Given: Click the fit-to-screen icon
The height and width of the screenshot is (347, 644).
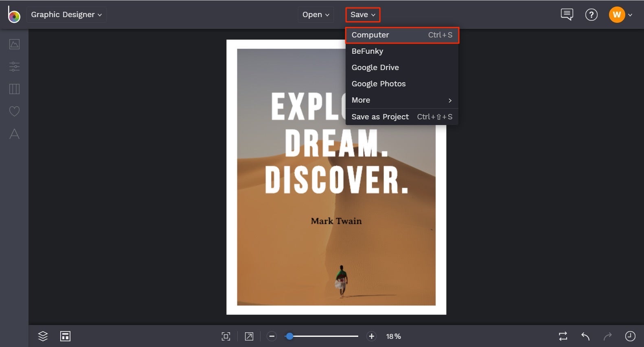Looking at the screenshot, I should coord(226,336).
